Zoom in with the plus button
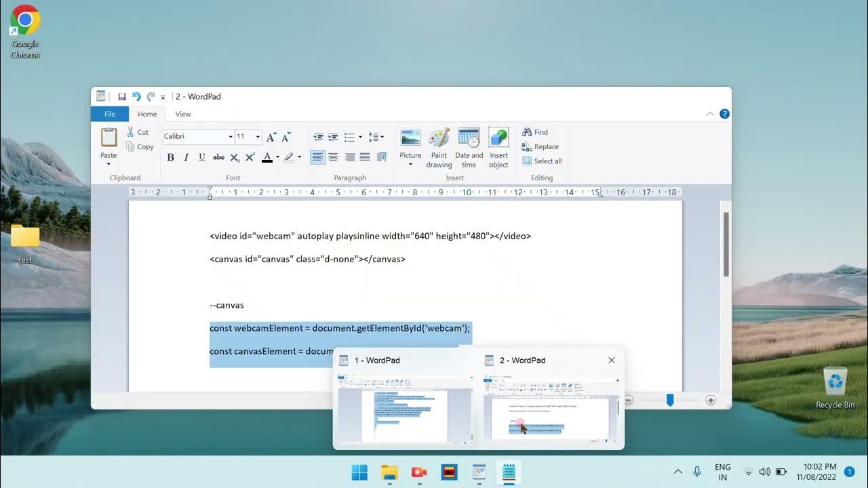Screen dimensions: 868x488 tap(711, 401)
